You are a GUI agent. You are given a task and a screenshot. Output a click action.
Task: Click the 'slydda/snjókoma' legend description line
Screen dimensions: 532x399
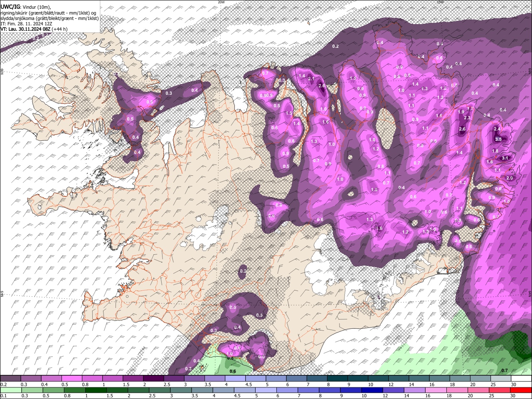point(49,18)
